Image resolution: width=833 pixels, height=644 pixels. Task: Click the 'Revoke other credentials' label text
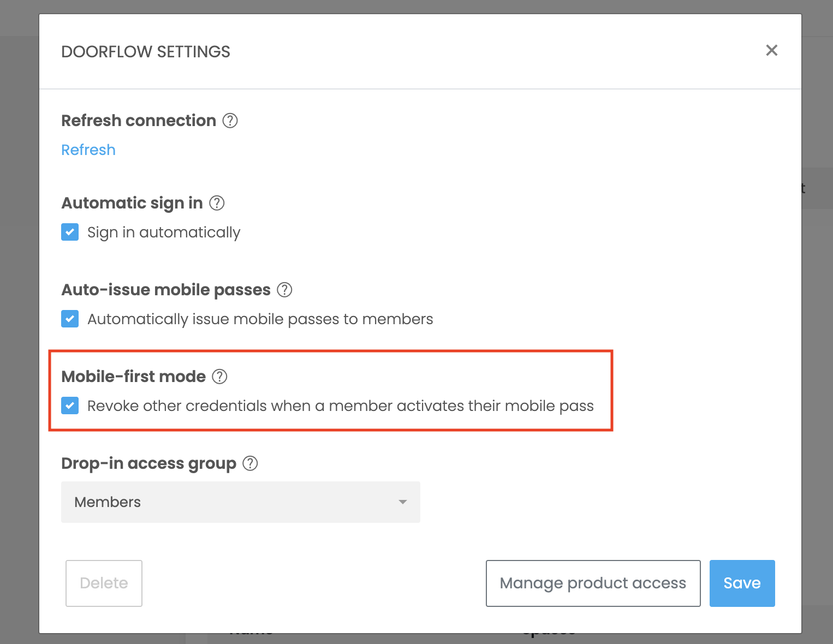tap(340, 406)
